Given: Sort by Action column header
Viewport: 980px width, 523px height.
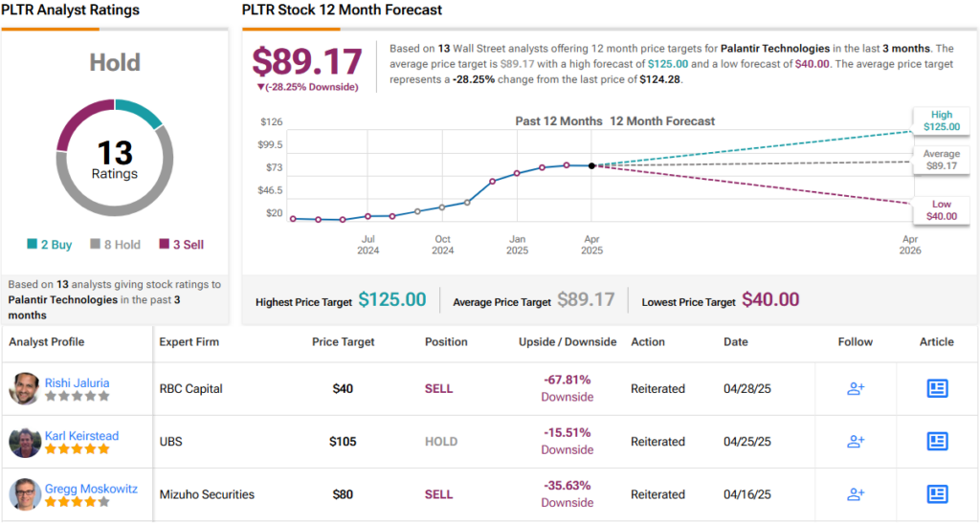Looking at the screenshot, I should tap(648, 342).
